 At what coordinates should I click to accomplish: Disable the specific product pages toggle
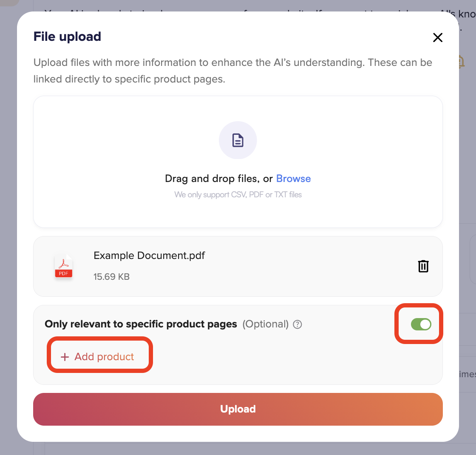pyautogui.click(x=421, y=324)
